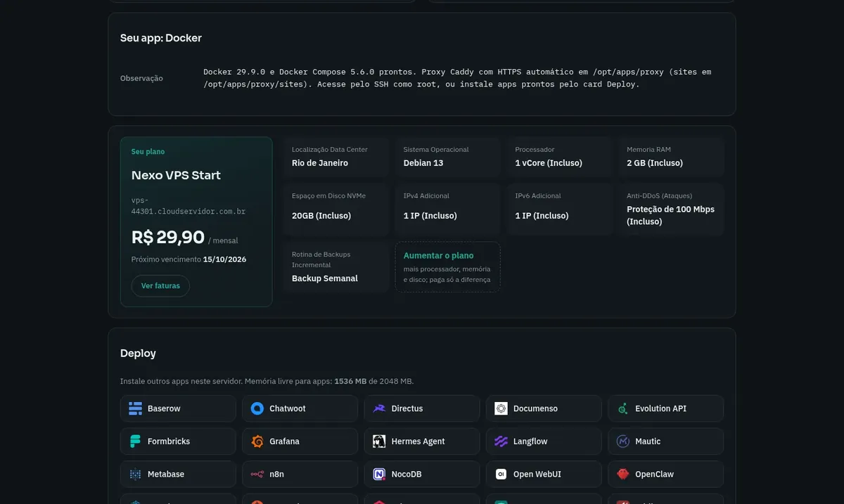The image size is (844, 504).
Task: Click the Evolution API app icon
Action: 623,408
